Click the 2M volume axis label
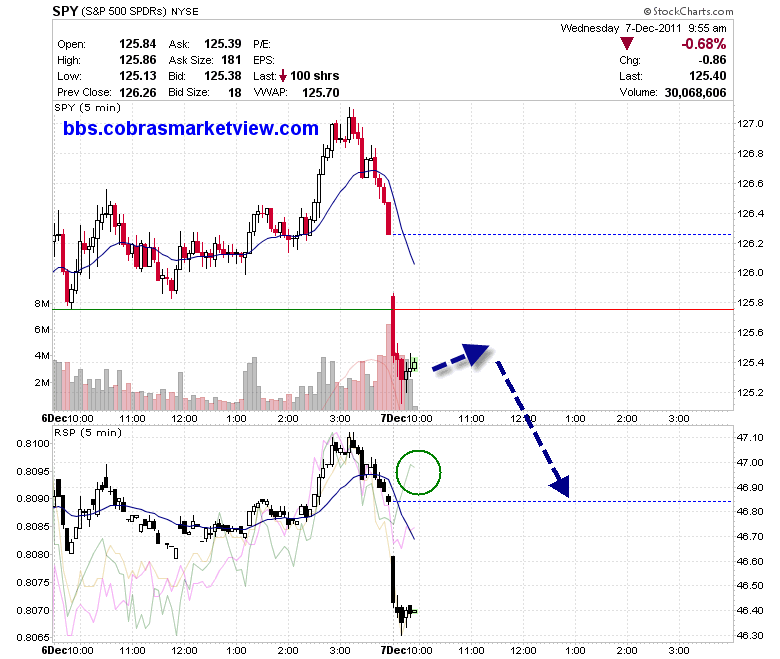The image size is (780, 659). [42, 382]
